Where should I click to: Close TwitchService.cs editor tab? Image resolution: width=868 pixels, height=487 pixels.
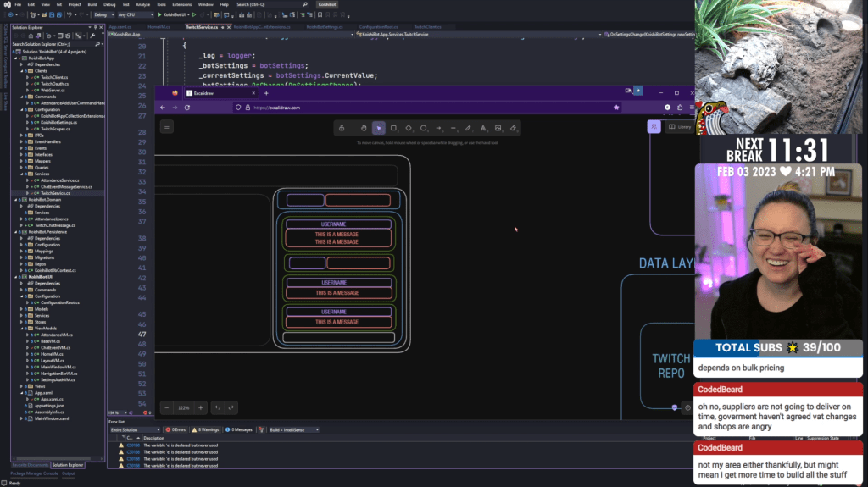pos(229,27)
